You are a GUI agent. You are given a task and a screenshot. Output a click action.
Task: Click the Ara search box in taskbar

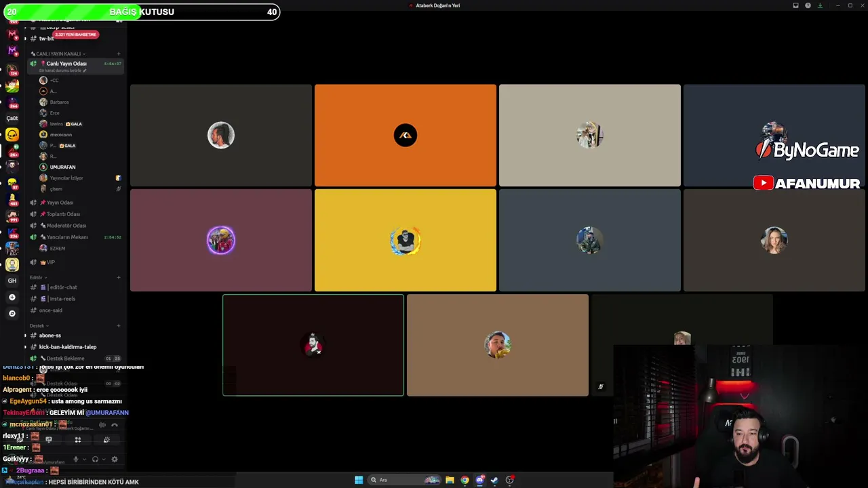(405, 480)
